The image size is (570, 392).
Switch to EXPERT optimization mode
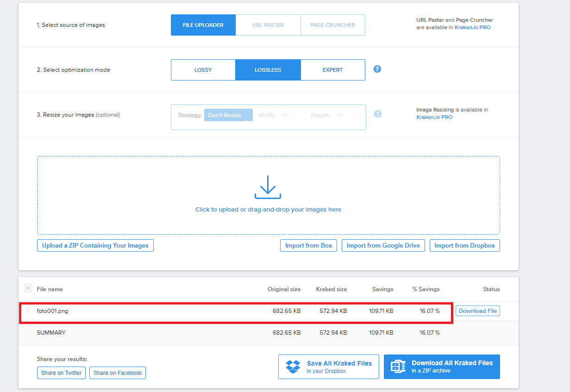332,70
